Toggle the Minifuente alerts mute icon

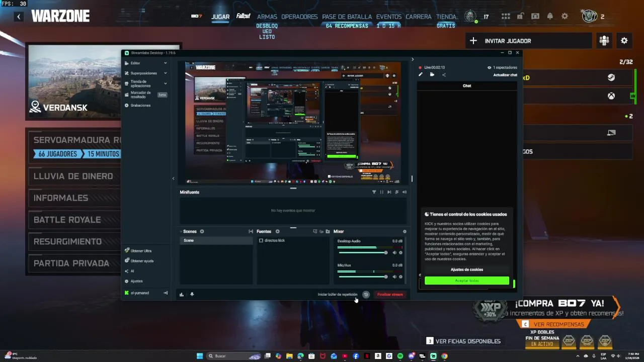coord(396,192)
